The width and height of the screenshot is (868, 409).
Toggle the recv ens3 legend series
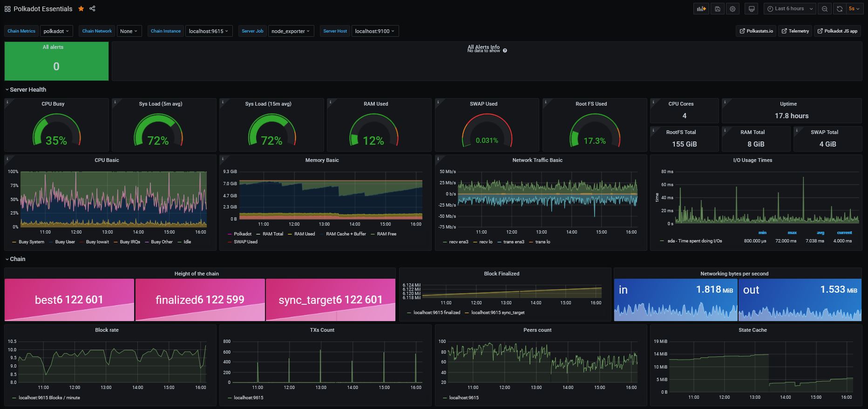pyautogui.click(x=455, y=242)
